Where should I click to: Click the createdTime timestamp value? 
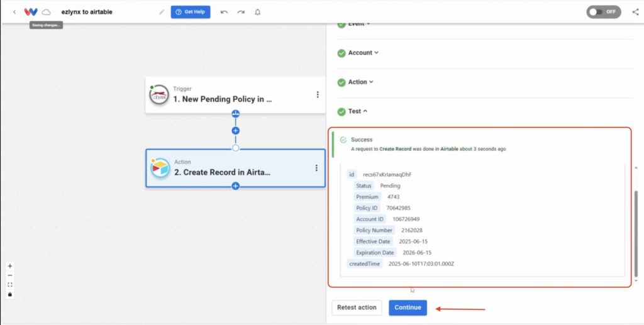pos(421,263)
